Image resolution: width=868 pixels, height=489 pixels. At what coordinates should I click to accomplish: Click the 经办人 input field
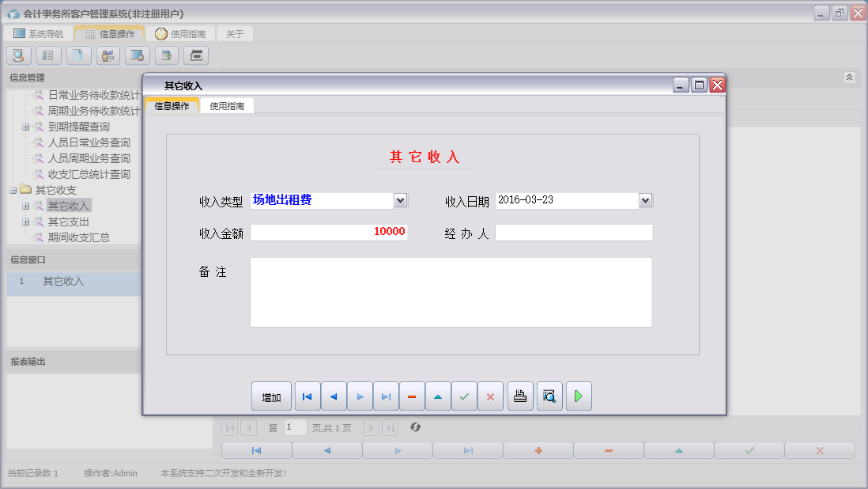(x=574, y=233)
